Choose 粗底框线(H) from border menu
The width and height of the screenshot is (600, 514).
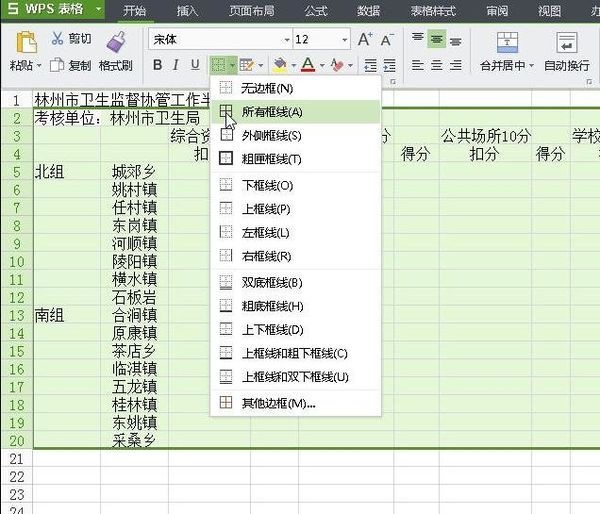point(295,306)
